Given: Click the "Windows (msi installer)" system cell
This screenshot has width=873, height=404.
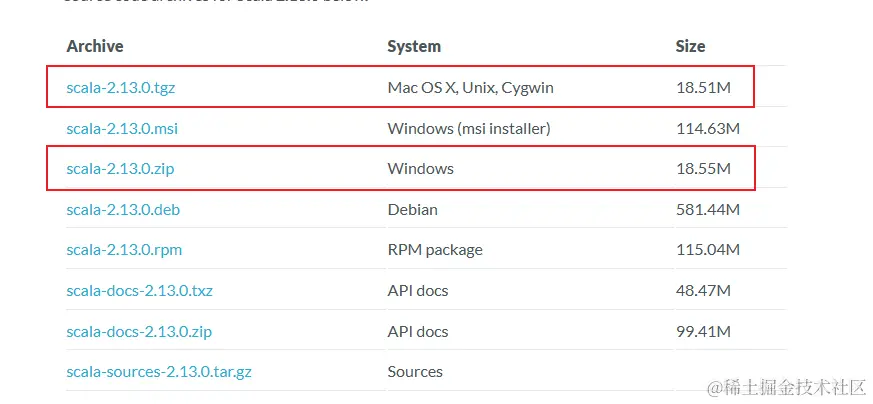Looking at the screenshot, I should point(468,128).
